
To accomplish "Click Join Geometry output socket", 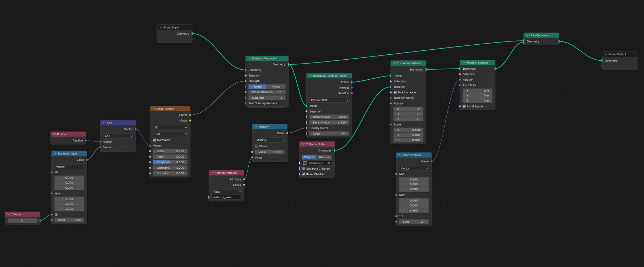I will coord(559,41).
